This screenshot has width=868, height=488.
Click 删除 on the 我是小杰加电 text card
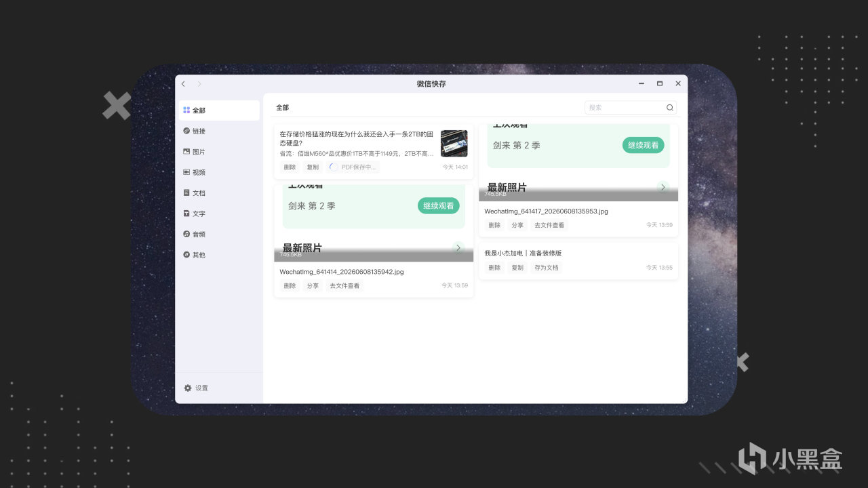494,268
